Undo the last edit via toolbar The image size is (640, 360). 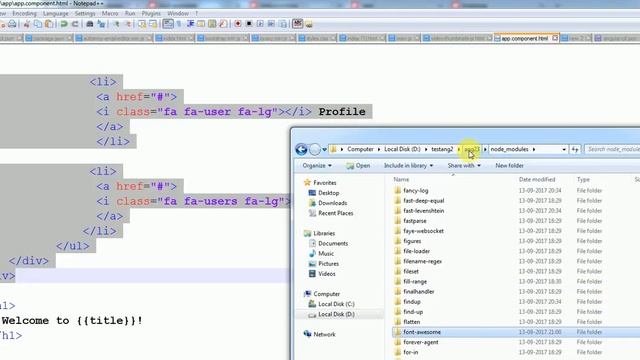64,24
